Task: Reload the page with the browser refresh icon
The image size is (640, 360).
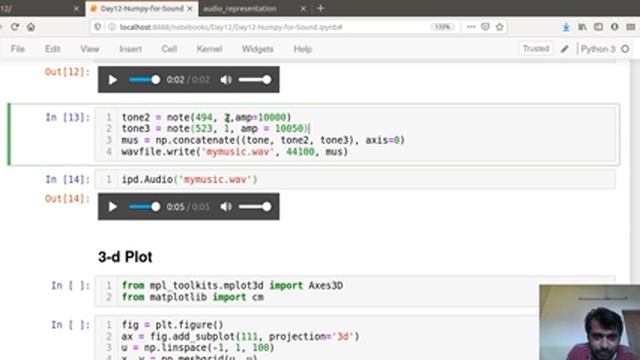Action: point(15,27)
